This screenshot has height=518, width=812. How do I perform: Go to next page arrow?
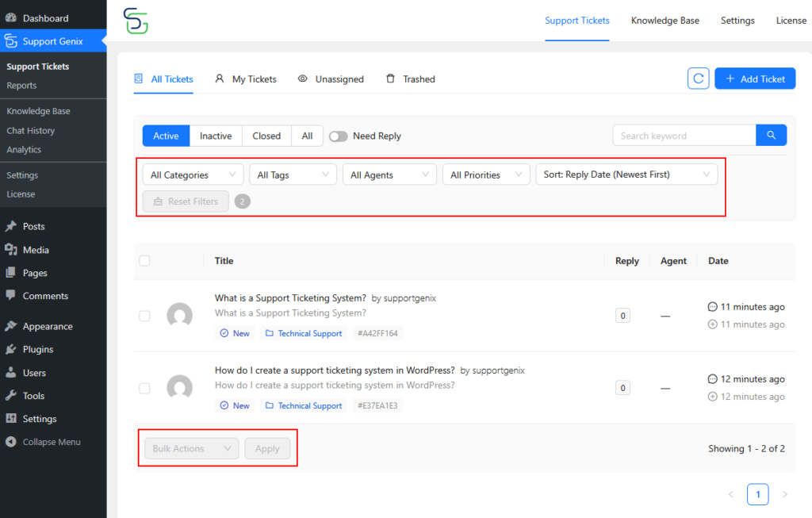pyautogui.click(x=784, y=495)
